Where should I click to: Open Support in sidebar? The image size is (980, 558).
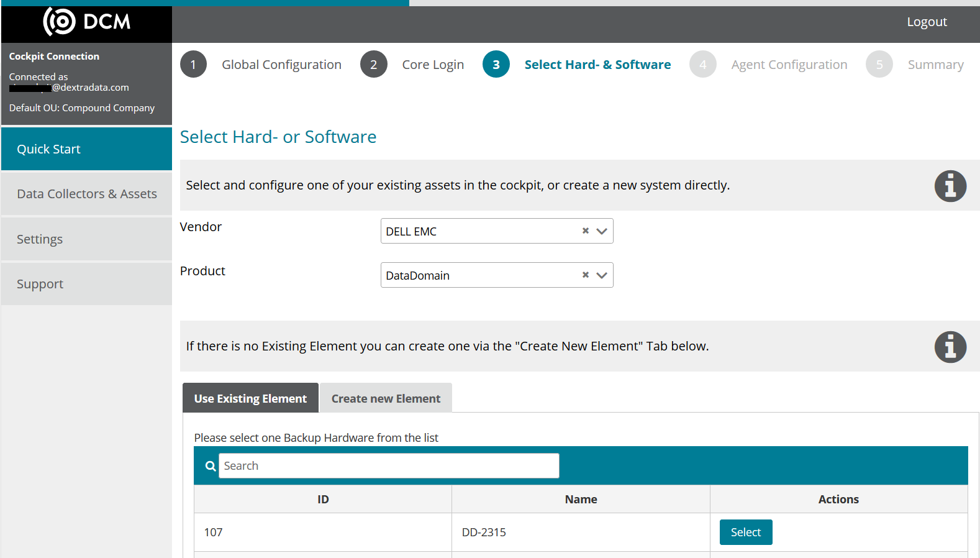tap(86, 284)
